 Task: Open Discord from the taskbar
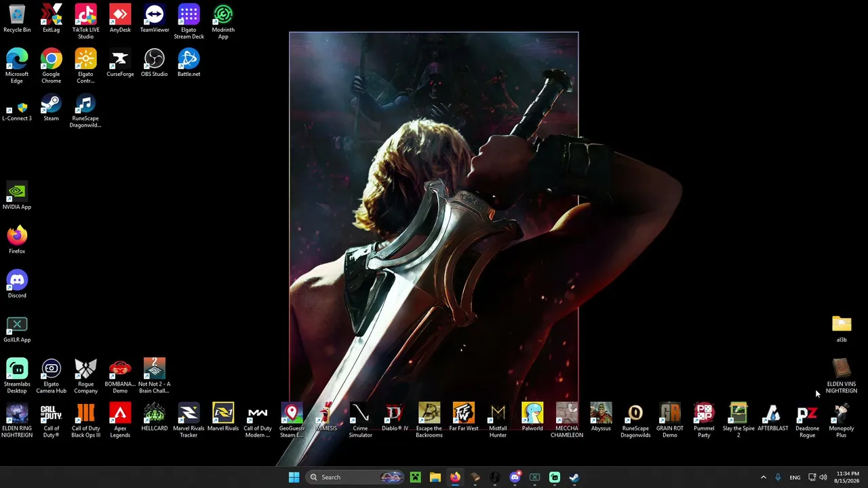pyautogui.click(x=515, y=477)
